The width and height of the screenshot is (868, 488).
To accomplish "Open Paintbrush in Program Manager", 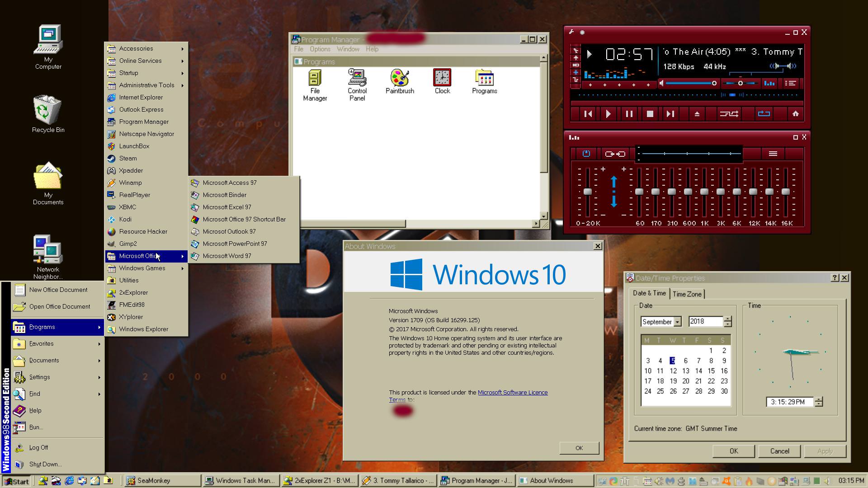I will (x=399, y=81).
